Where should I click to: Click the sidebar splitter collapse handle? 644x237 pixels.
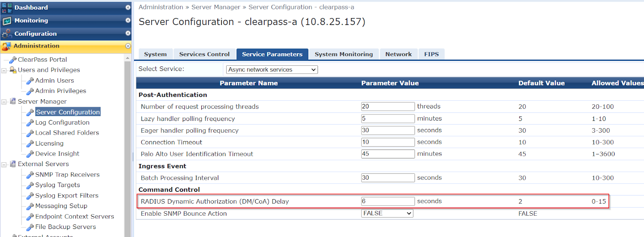pos(133,156)
